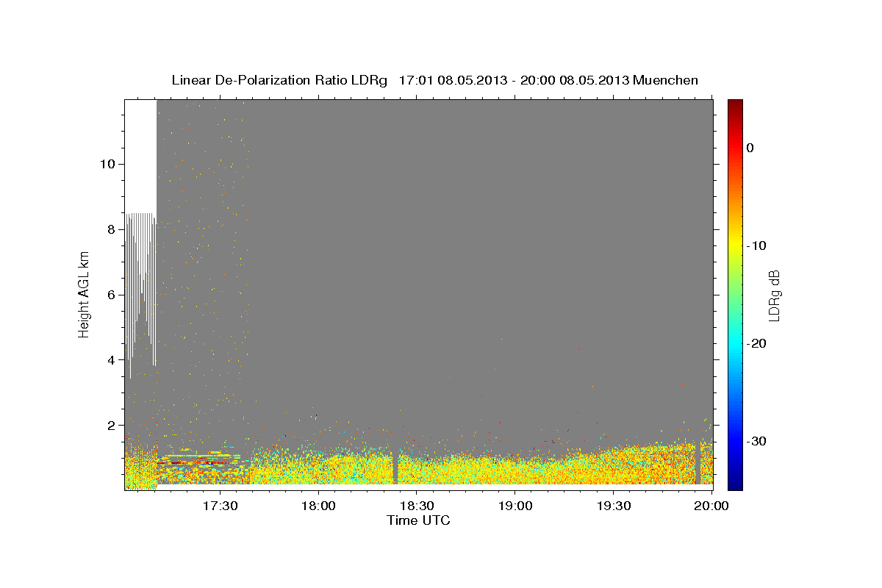This screenshot has height=588, width=882.
Task: Click the 'Time UTC' axis label
Action: click(x=418, y=521)
